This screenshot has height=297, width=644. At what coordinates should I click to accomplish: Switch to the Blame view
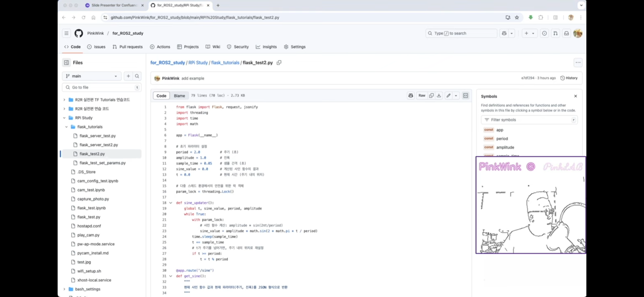[179, 96]
